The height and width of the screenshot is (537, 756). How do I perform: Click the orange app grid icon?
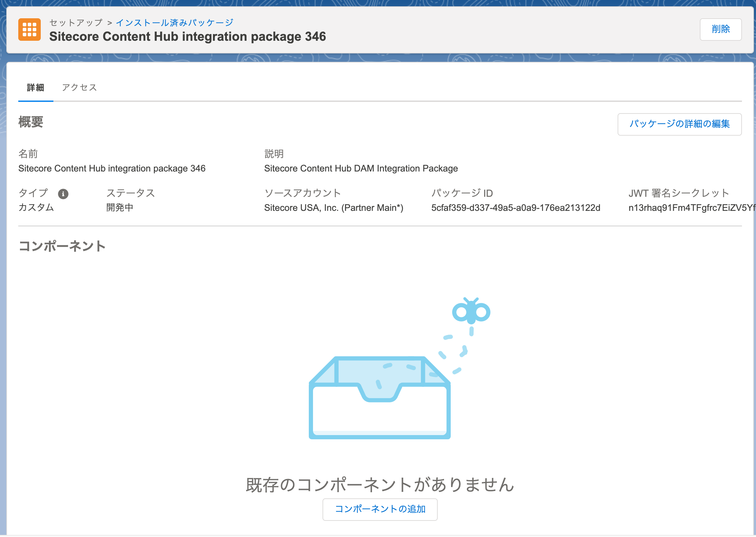pos(30,30)
